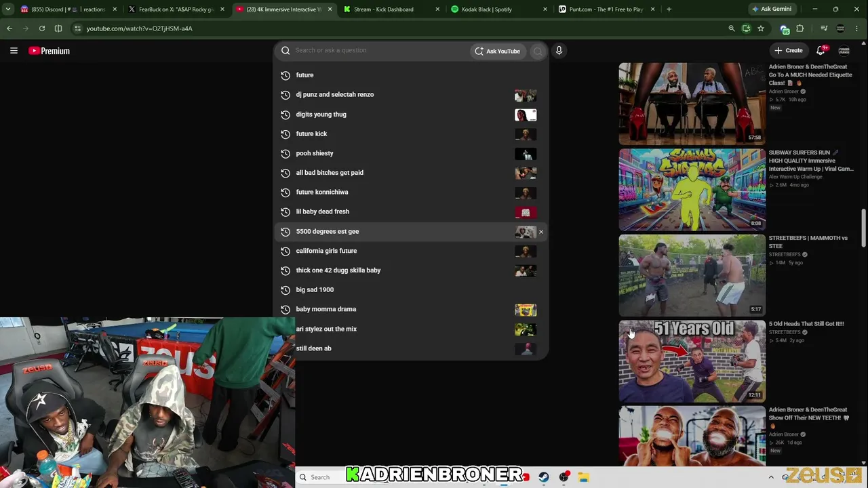Open Alex Warm Up Challenge channel link
Viewport: 868px width, 488px height.
(x=795, y=177)
